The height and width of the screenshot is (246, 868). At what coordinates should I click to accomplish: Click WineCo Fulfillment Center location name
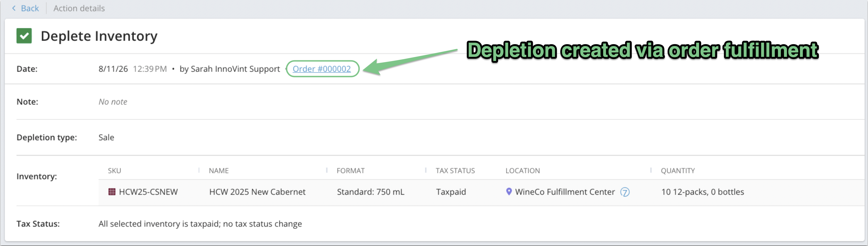point(565,192)
